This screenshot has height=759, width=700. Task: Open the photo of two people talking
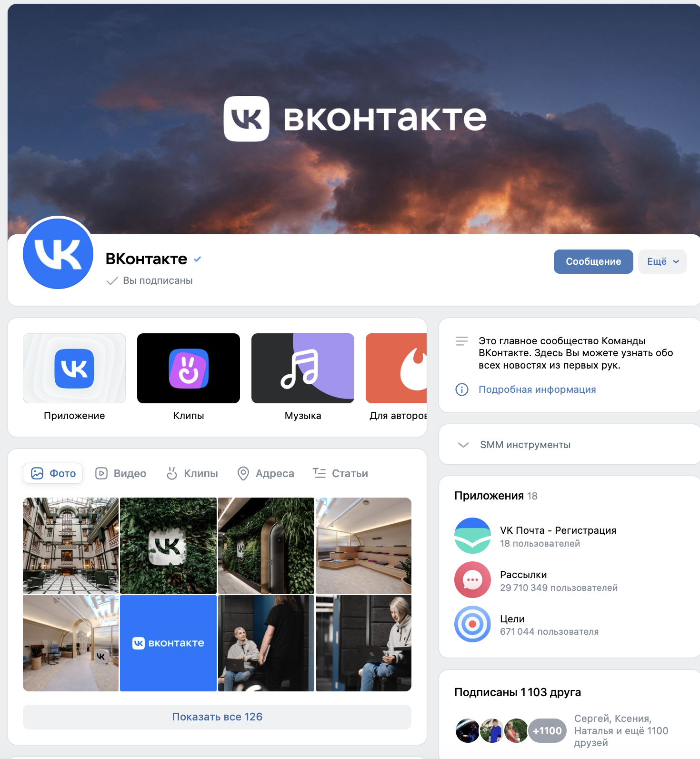pos(266,643)
